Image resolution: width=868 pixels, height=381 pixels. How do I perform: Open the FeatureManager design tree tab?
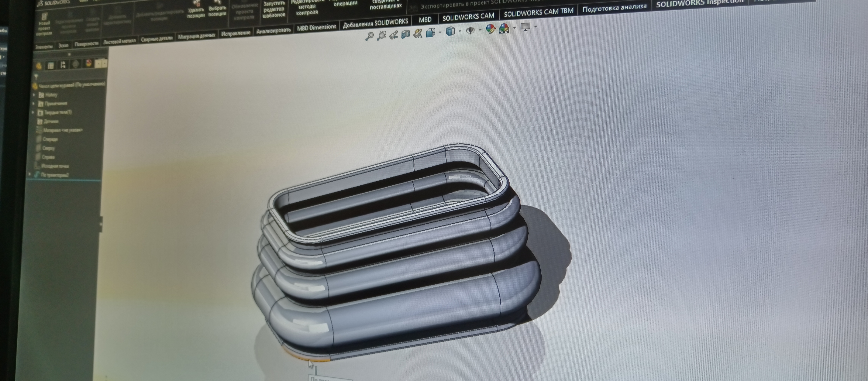(38, 66)
